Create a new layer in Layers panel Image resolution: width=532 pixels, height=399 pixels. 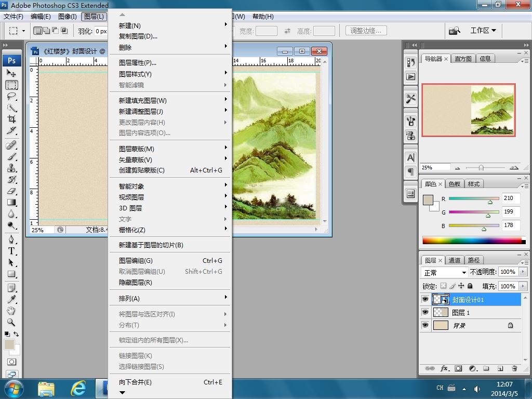coord(500,368)
